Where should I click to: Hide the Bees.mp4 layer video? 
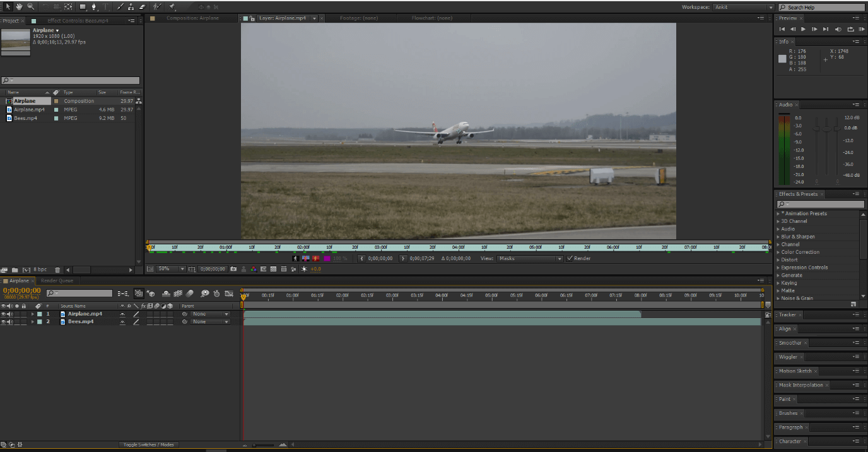pos(3,322)
